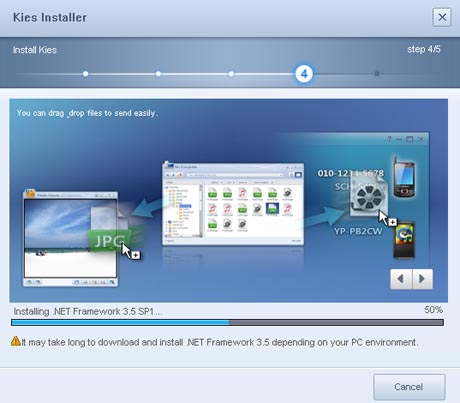Click the 'Install Kies' heading
Screen dimensions: 460x403
coord(35,50)
